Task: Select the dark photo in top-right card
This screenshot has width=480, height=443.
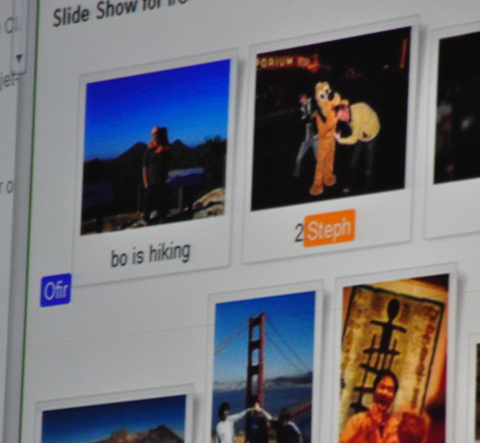Action: 457,108
